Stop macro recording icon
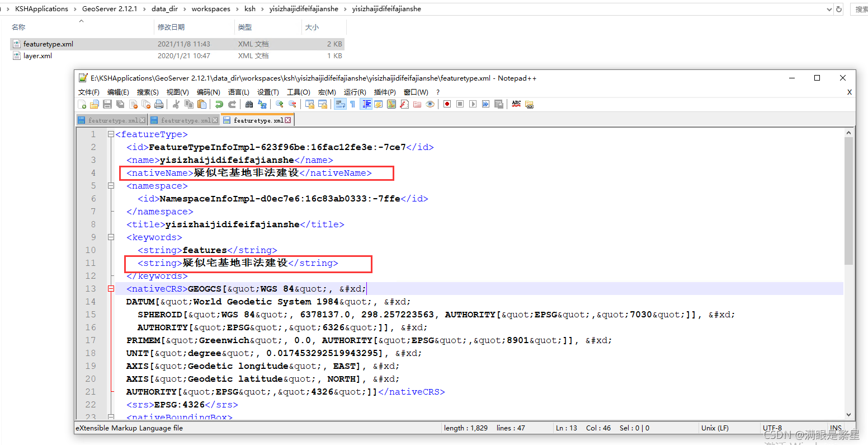This screenshot has height=445, width=868. 460,104
